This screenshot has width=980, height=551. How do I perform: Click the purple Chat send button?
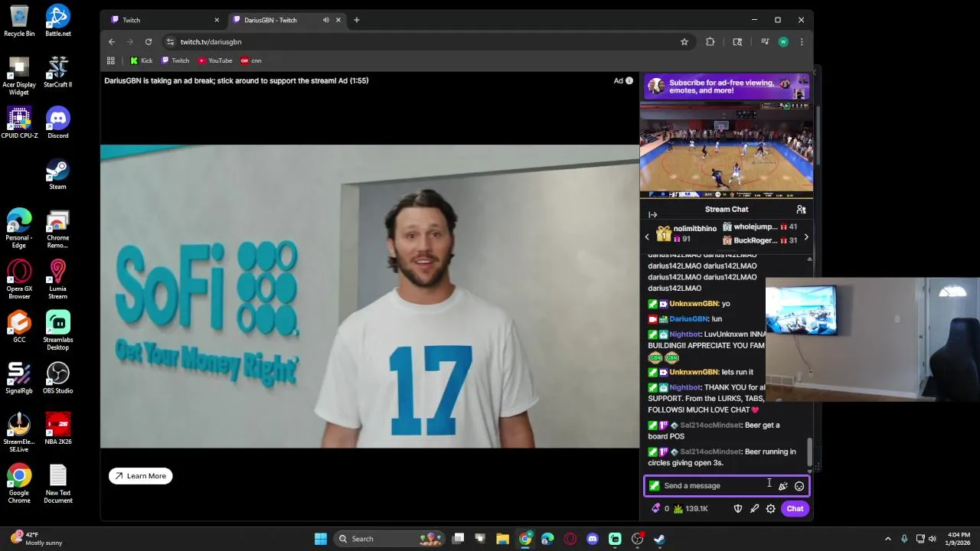[795, 509]
